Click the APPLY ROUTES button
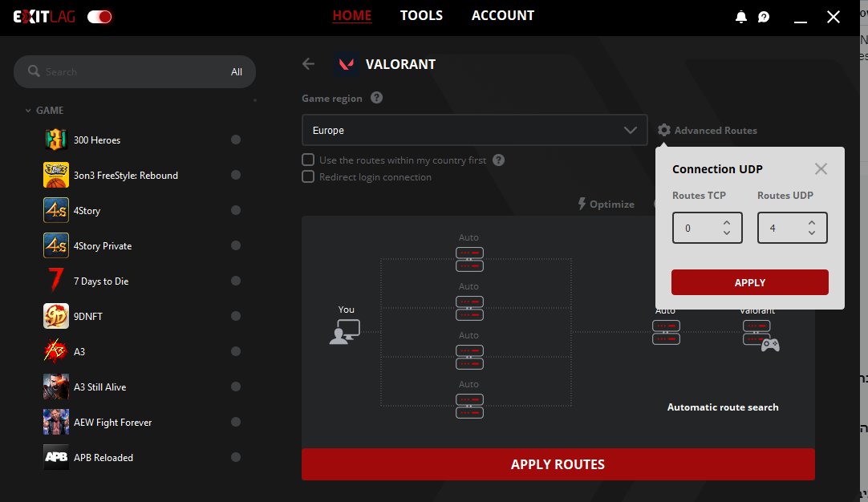This screenshot has width=868, height=502. tap(558, 464)
